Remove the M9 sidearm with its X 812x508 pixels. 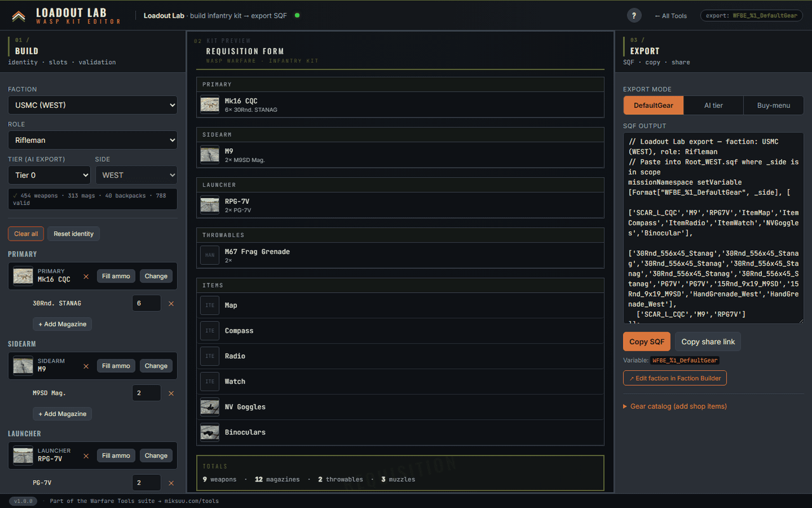tap(86, 366)
